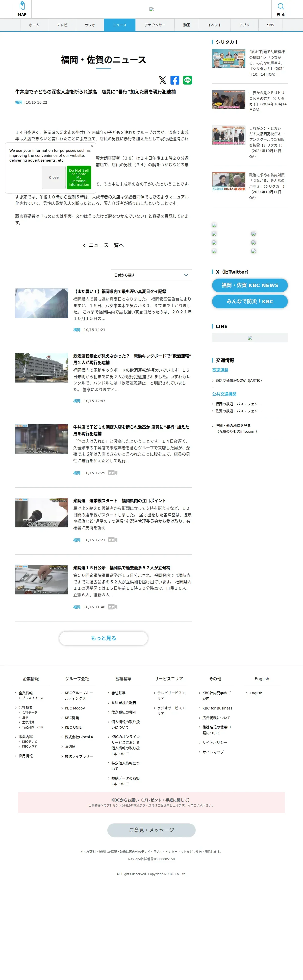Open 【まだ暑い！】福岡県内で最も遅い真夏日 headline
The width and height of the screenshot is (303, 980).
[120, 291]
